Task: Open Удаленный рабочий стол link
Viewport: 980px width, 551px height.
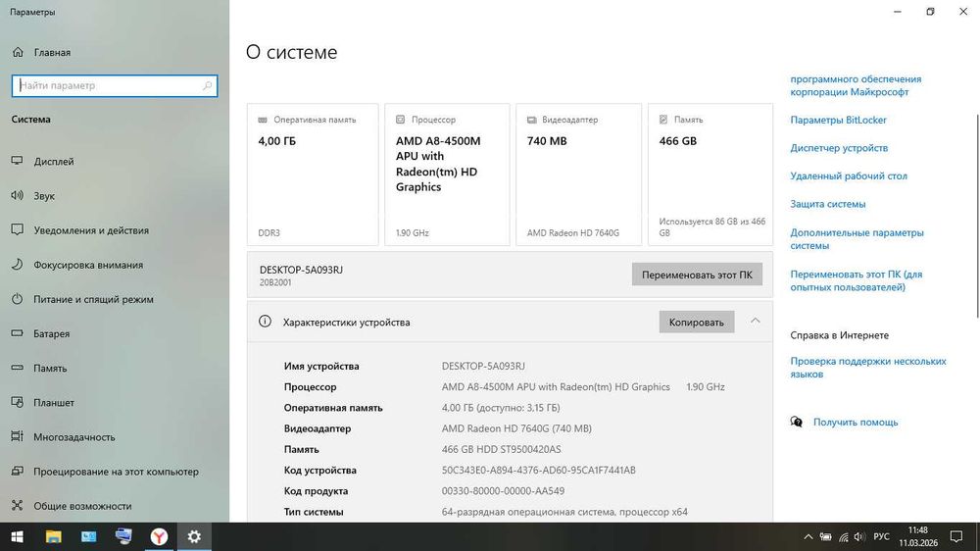Action: 848,176
